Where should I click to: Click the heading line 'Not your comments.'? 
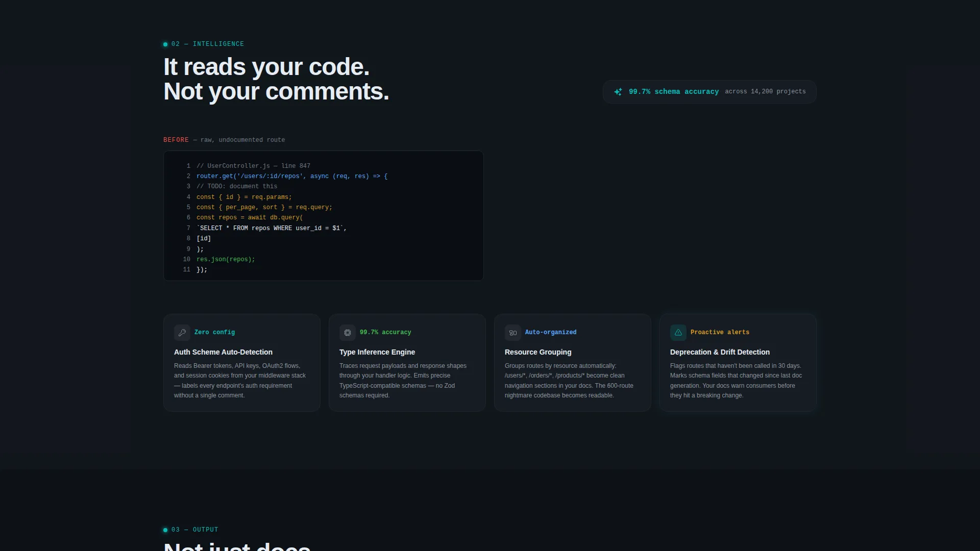[x=276, y=92]
